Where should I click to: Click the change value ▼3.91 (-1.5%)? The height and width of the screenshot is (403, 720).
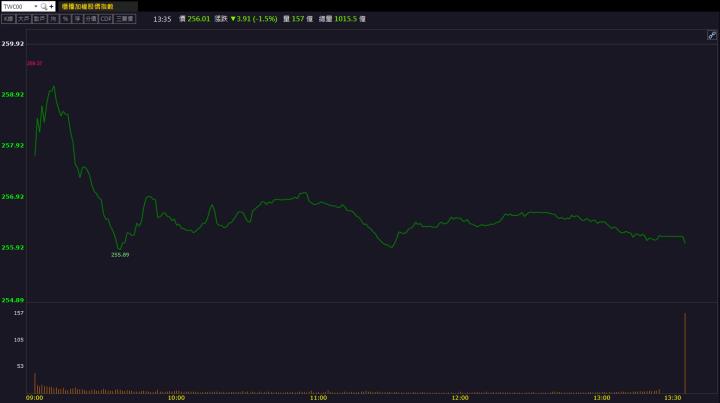(x=254, y=19)
